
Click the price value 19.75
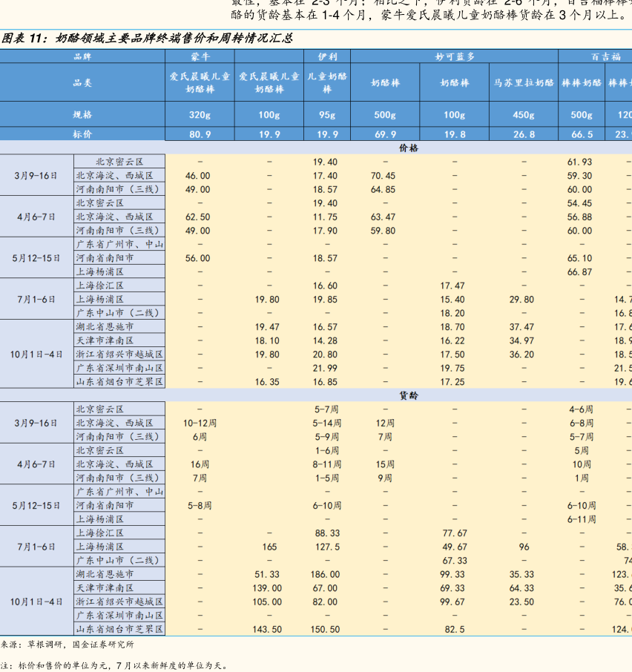[452, 368]
